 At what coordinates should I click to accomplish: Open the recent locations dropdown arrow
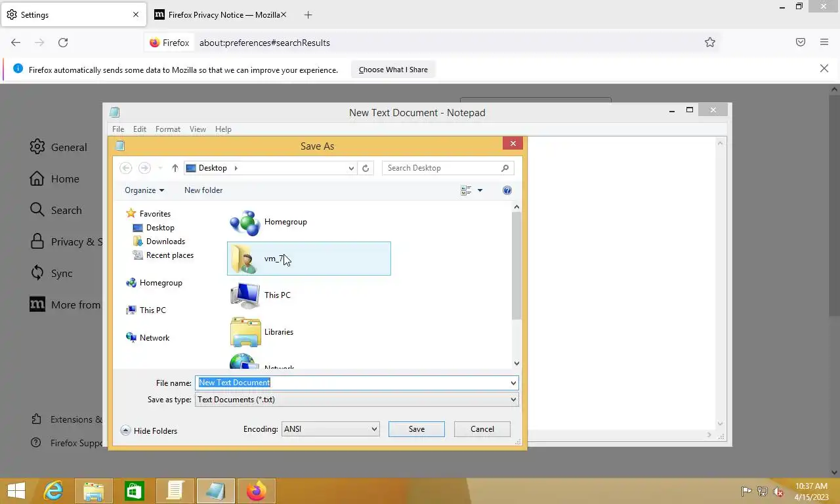(160, 168)
